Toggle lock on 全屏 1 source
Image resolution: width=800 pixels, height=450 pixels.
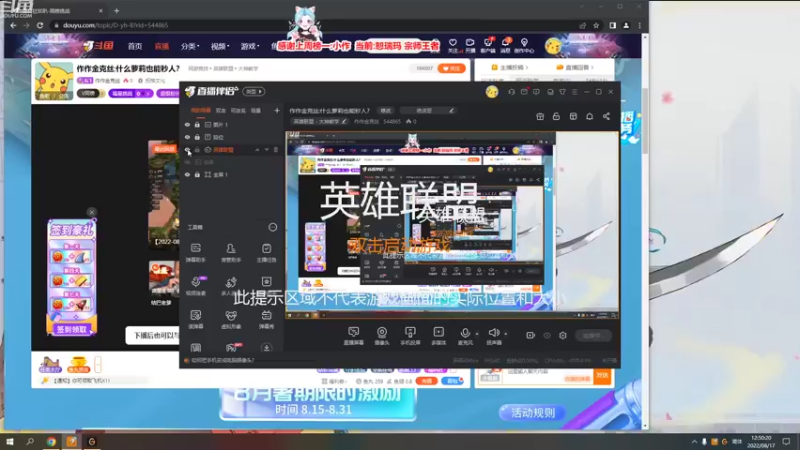coord(197,174)
